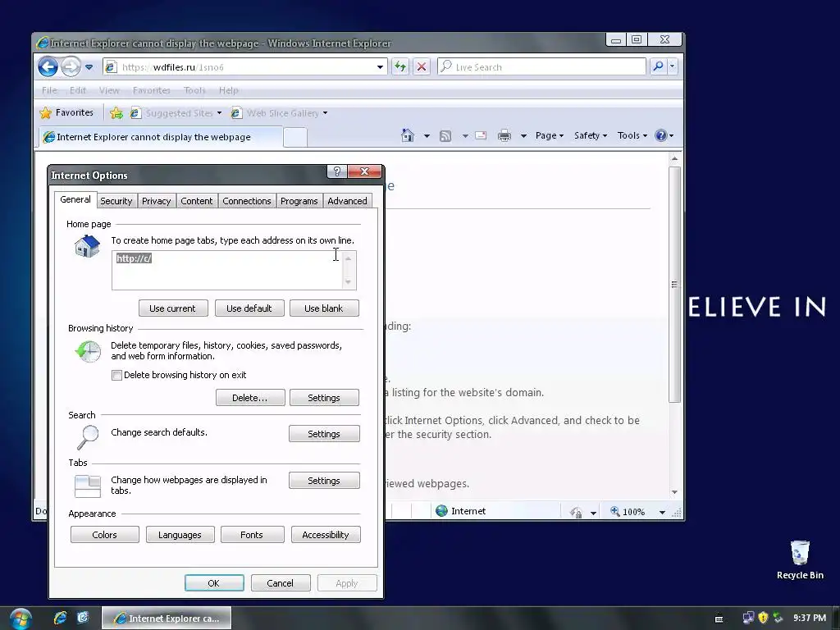Switch to the Advanced tab
840x630 pixels.
tap(347, 201)
